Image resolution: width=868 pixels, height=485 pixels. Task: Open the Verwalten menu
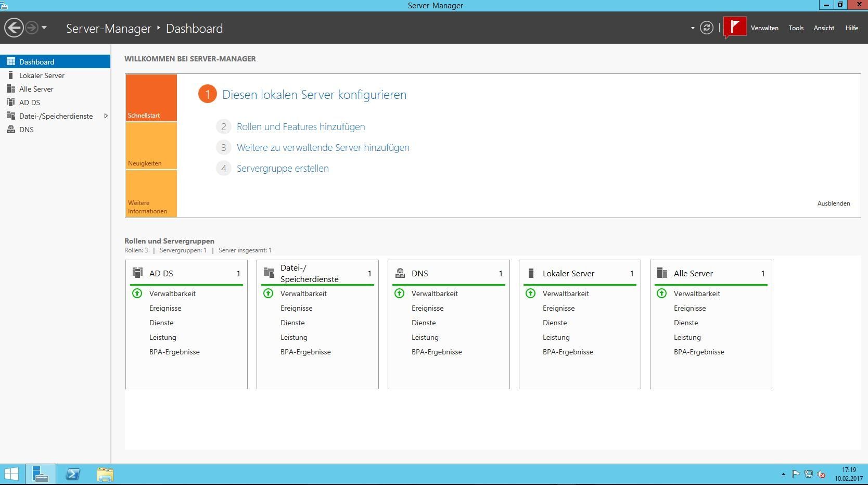(764, 28)
